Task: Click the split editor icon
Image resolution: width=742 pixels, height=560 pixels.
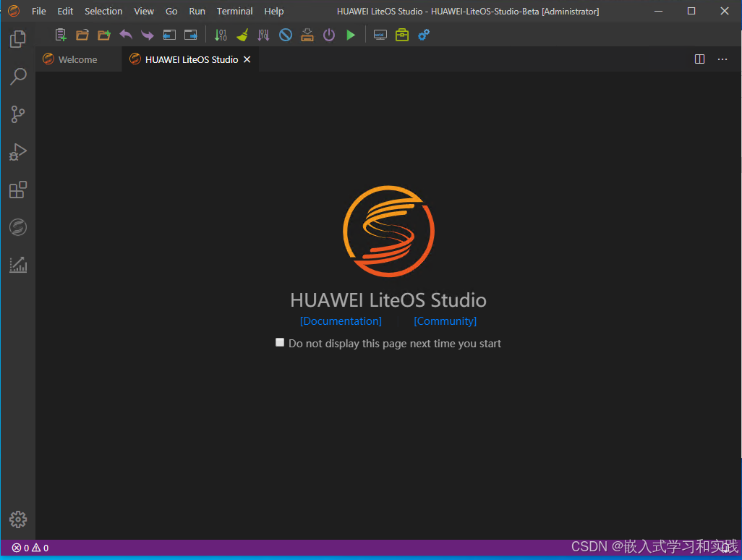Action: coord(699,59)
